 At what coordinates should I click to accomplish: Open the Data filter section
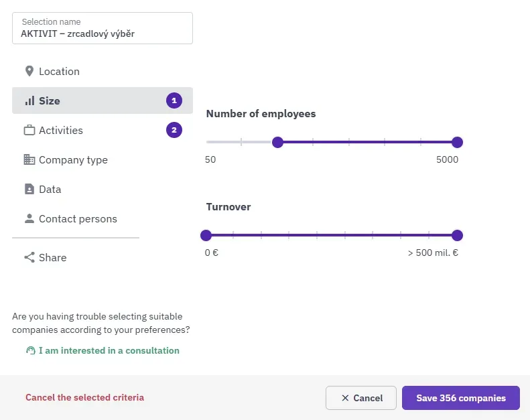click(103, 189)
